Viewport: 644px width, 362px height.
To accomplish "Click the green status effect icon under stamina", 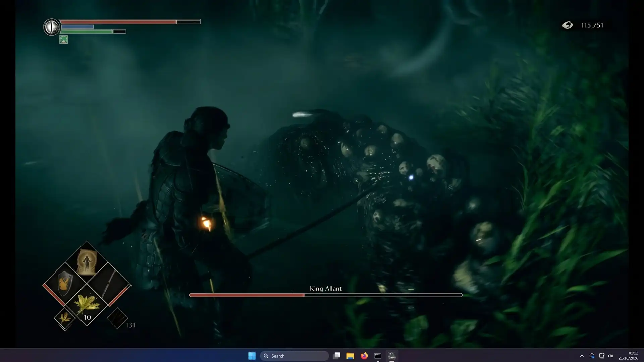I will click(x=63, y=40).
